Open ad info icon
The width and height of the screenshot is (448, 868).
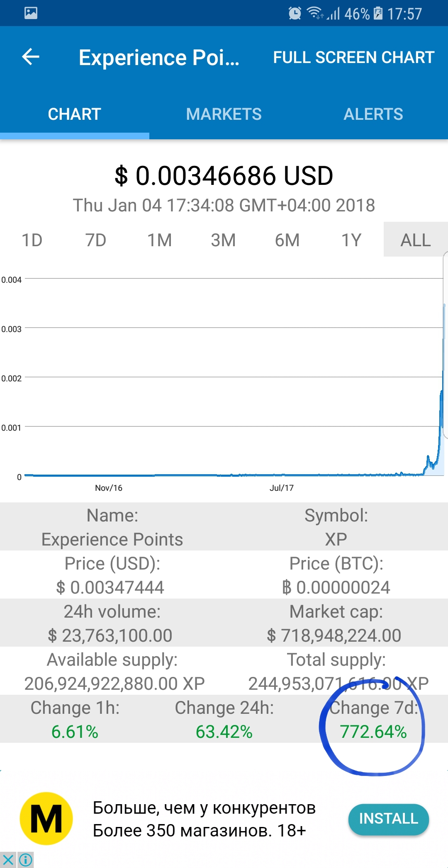26,860
